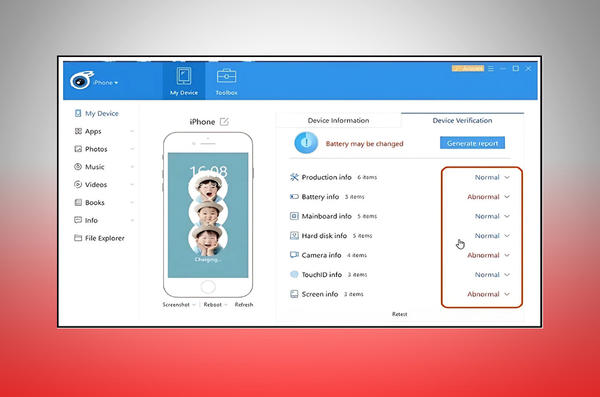The image size is (600, 397).
Task: Expand the Production info Normal chevron
Action: click(507, 177)
